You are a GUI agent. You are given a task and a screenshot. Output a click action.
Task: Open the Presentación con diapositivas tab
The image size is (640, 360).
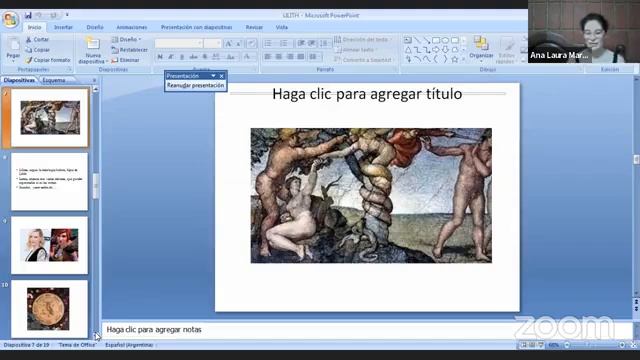pos(196,27)
